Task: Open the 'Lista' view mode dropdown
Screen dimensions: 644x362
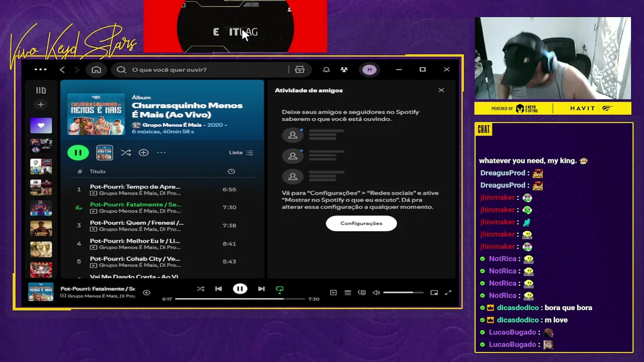Action: point(241,152)
